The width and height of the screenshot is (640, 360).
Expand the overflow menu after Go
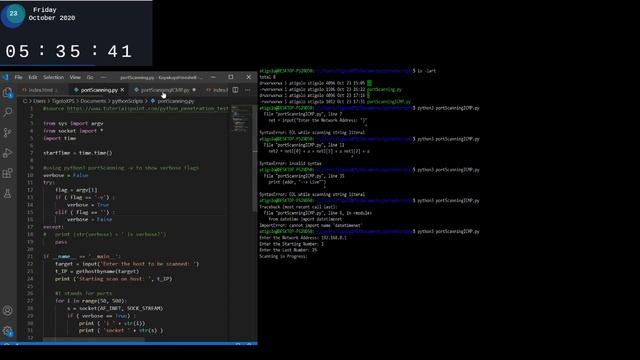(x=103, y=77)
